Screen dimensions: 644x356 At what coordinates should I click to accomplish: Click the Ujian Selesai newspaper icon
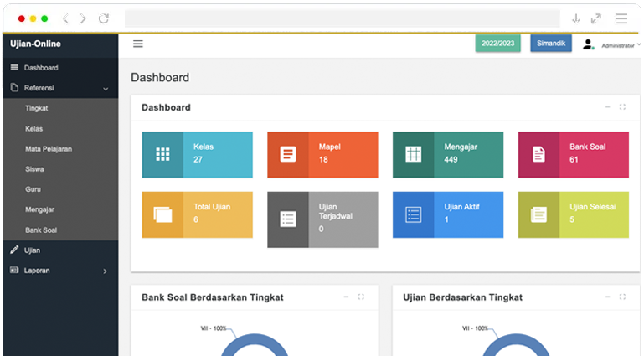538,214
